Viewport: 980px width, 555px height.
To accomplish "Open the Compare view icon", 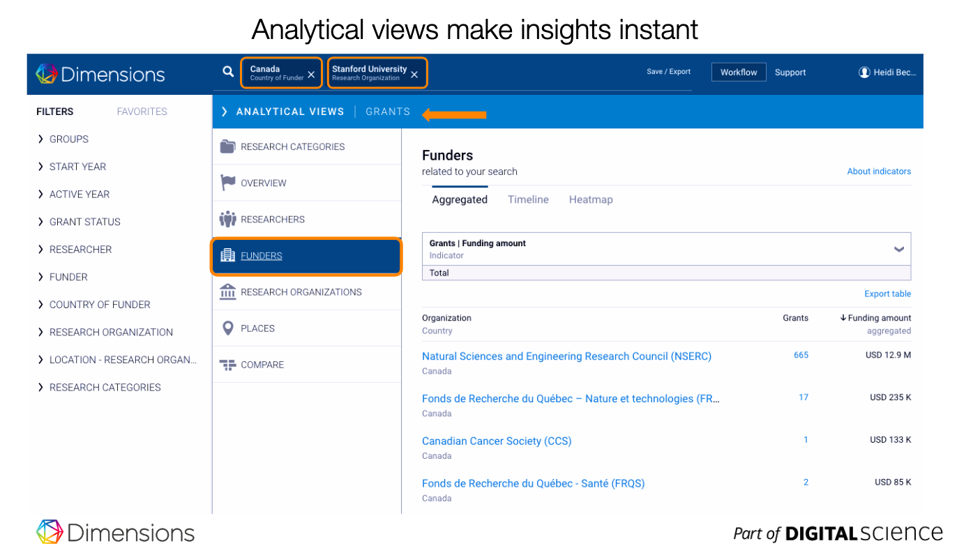I will click(x=227, y=364).
